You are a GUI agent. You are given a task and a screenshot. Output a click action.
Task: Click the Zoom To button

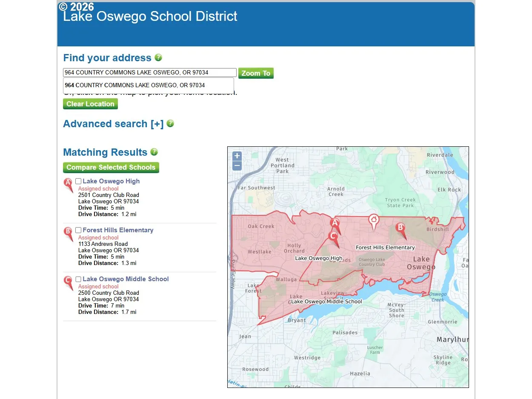[x=256, y=73]
